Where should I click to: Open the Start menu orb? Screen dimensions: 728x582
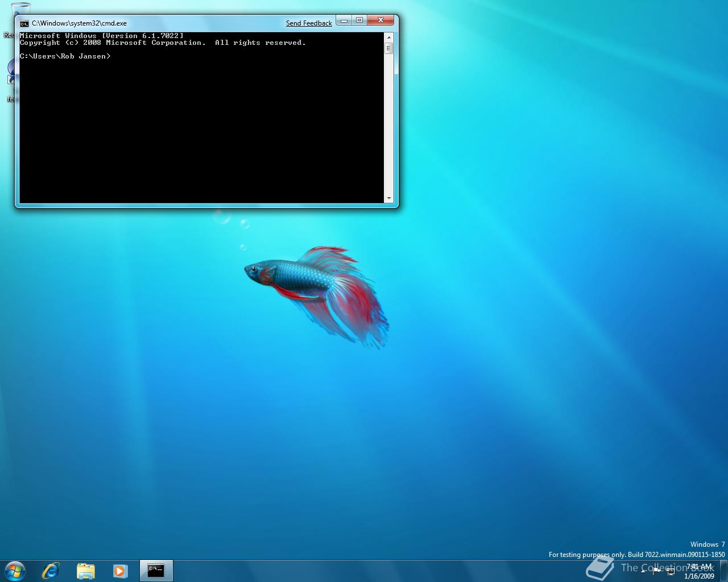(x=14, y=571)
